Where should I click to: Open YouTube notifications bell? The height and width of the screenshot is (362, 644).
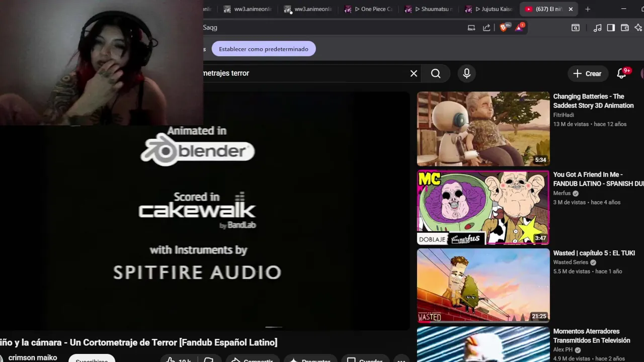(622, 73)
